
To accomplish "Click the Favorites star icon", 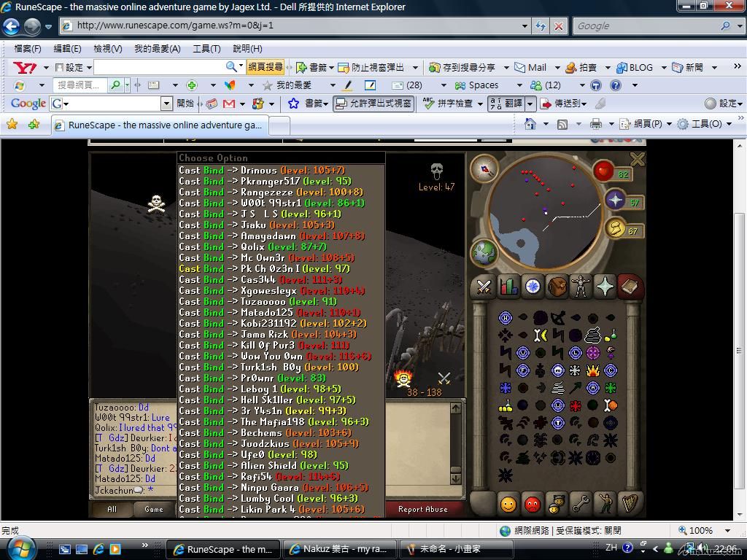I will coord(12,124).
